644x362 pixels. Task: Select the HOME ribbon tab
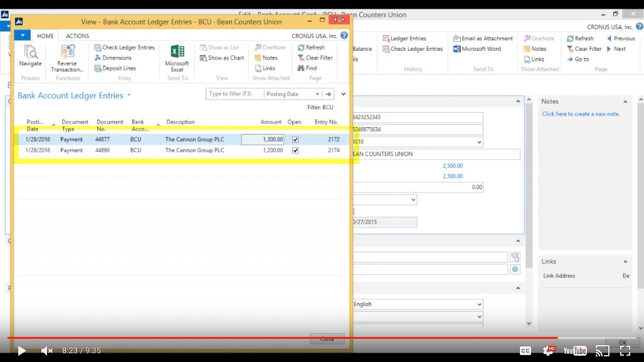click(x=45, y=36)
